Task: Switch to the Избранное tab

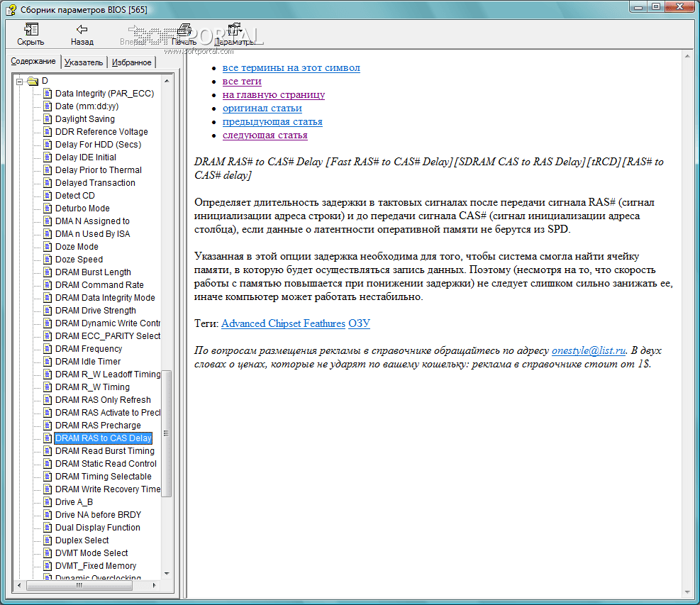Action: [131, 62]
